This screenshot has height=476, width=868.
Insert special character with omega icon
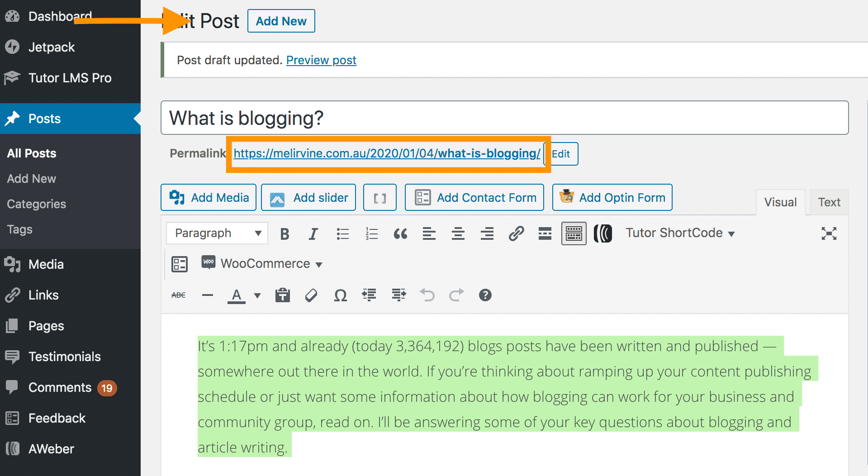coord(340,295)
